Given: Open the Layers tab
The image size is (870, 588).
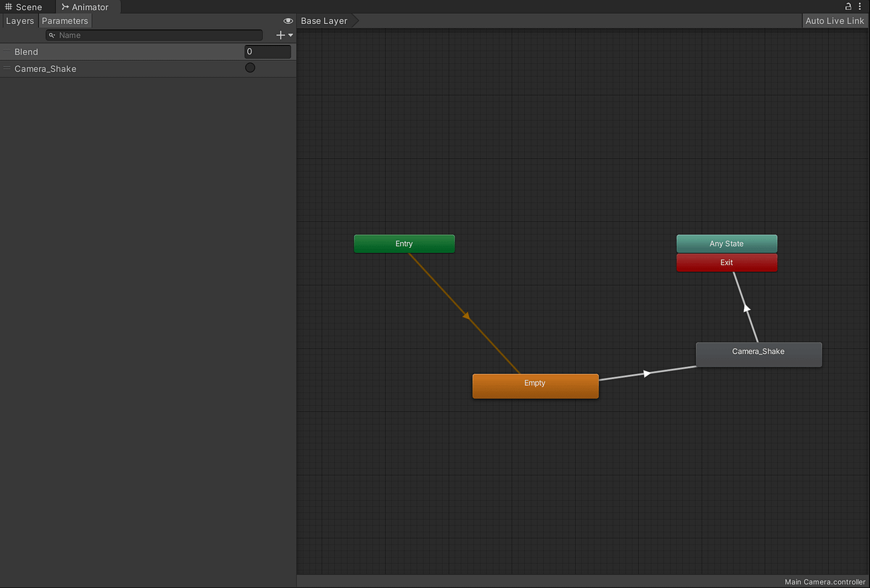Looking at the screenshot, I should (x=20, y=20).
